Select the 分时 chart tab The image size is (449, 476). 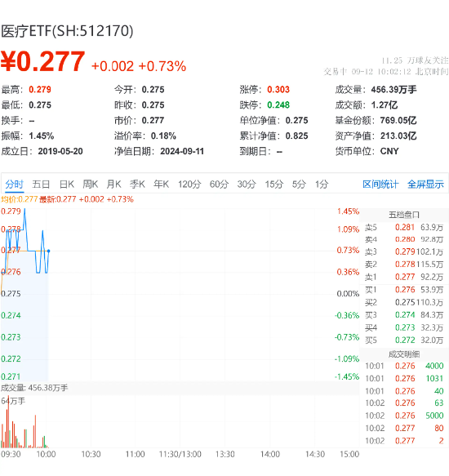pyautogui.click(x=14, y=184)
